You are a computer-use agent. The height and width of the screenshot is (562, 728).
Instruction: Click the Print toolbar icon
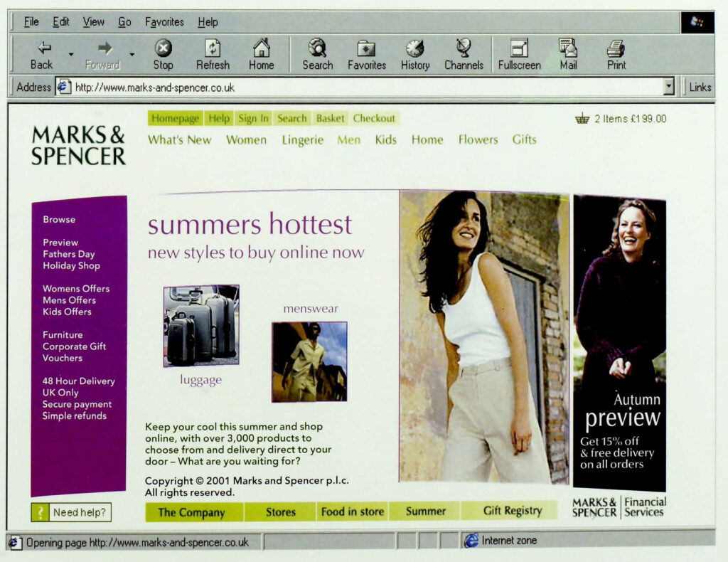click(616, 48)
